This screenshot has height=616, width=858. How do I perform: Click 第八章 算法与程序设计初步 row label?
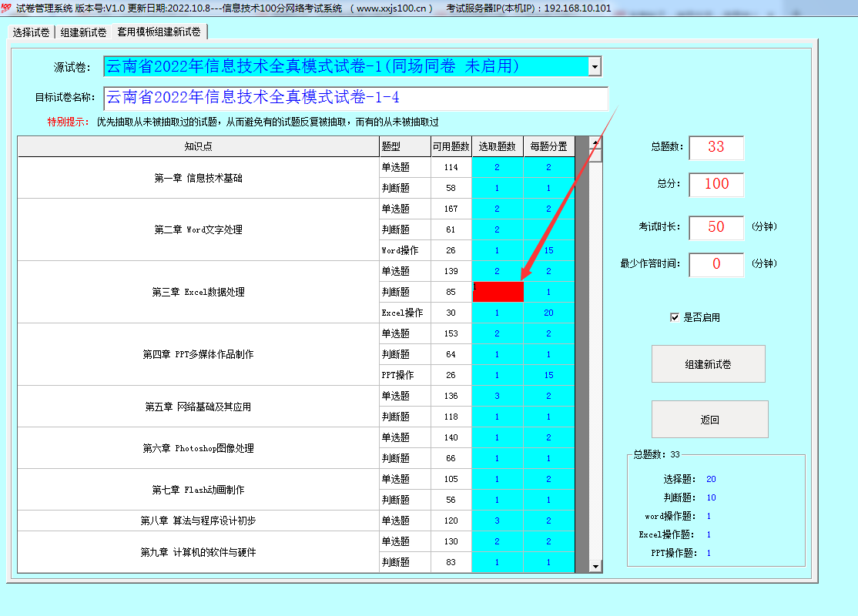click(x=198, y=521)
